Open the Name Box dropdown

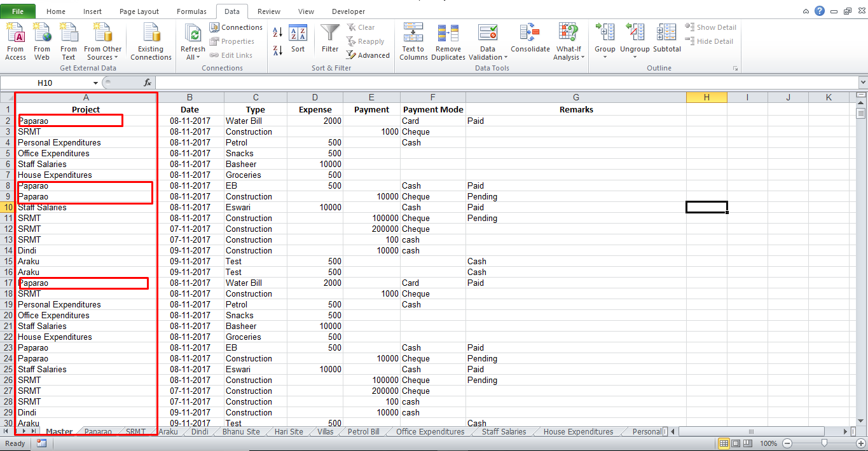(95, 83)
